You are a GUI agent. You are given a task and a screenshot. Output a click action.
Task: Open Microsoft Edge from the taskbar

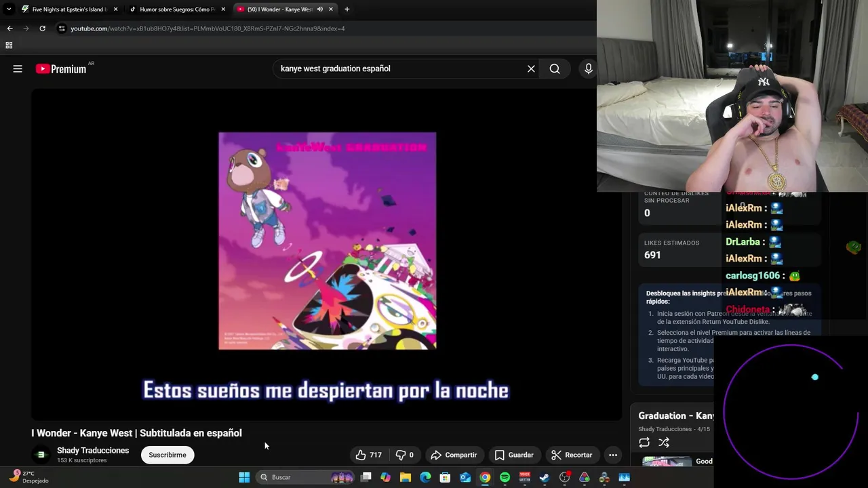pos(425,477)
